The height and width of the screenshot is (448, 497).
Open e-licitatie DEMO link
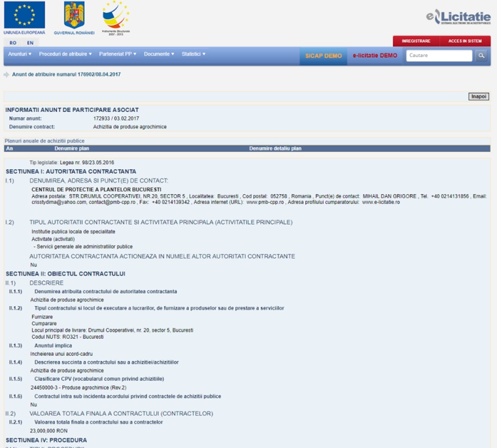[375, 56]
